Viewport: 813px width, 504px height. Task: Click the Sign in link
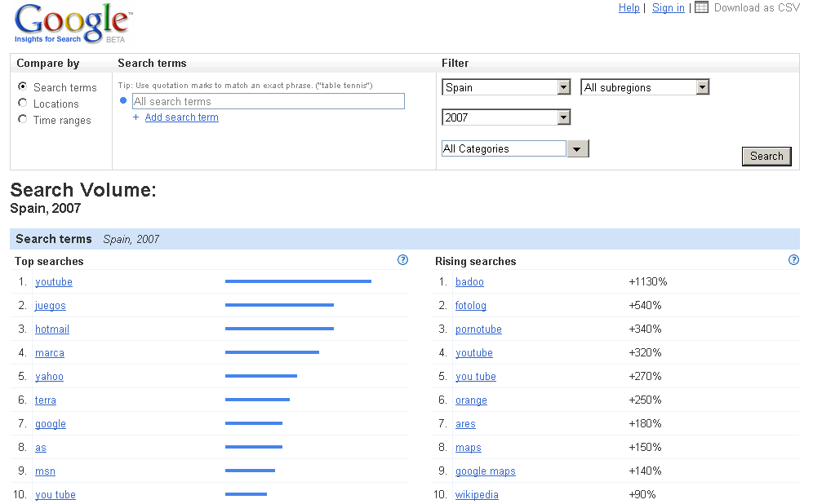point(668,8)
